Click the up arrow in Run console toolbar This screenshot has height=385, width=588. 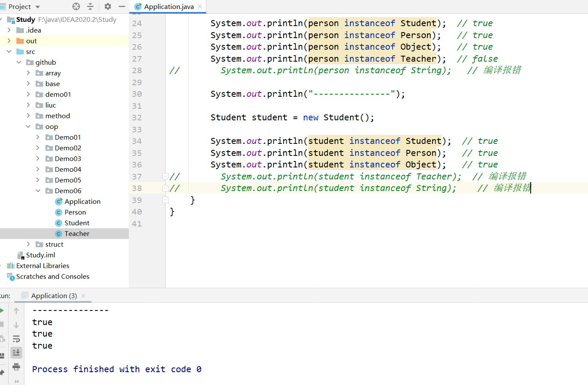point(16,311)
